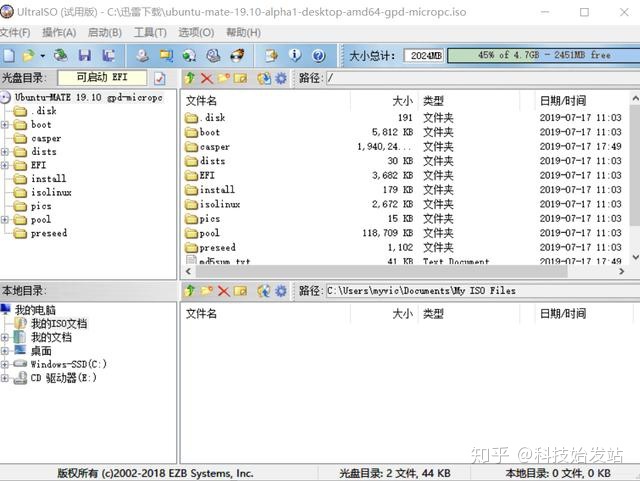Delete selected item in disc file pane
This screenshot has width=640, height=481.
pyautogui.click(x=207, y=78)
